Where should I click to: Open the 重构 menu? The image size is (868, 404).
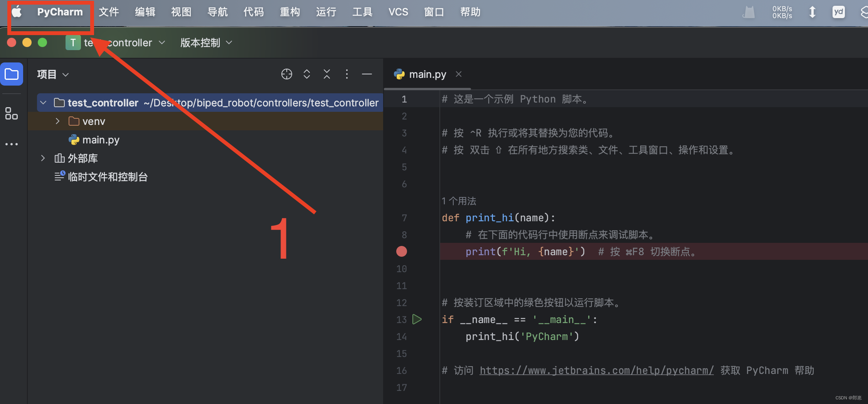pyautogui.click(x=290, y=12)
